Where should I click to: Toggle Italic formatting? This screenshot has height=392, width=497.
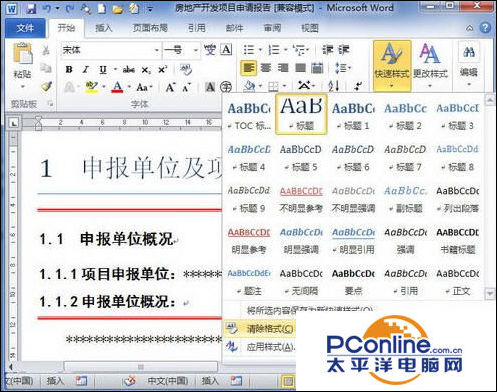point(86,69)
